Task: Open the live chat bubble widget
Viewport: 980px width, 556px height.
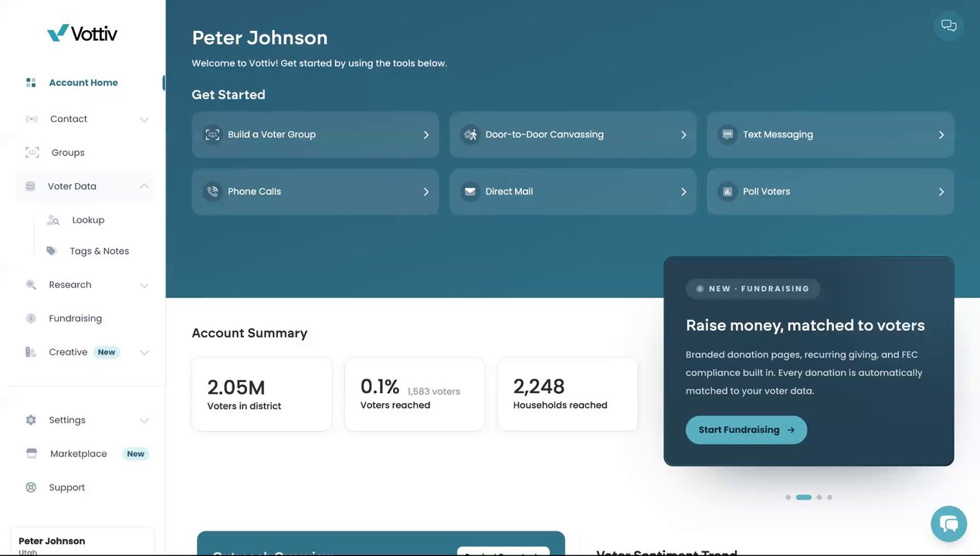Action: [x=949, y=524]
